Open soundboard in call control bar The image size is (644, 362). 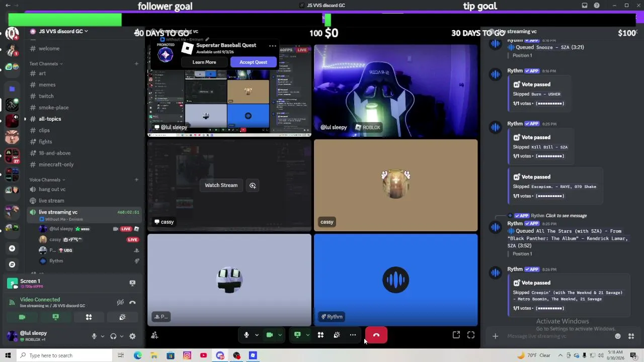(337, 335)
